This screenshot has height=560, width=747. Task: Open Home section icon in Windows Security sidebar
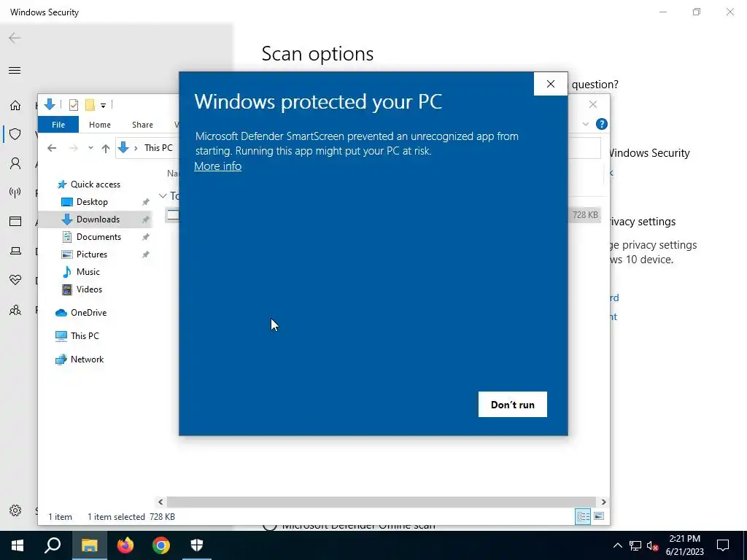(15, 105)
